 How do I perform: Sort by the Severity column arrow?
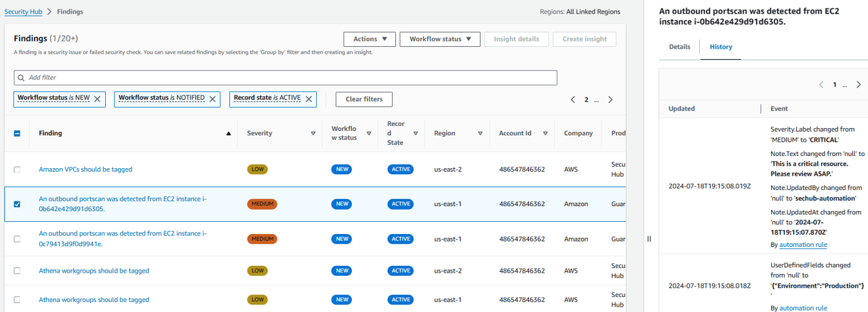click(x=313, y=134)
